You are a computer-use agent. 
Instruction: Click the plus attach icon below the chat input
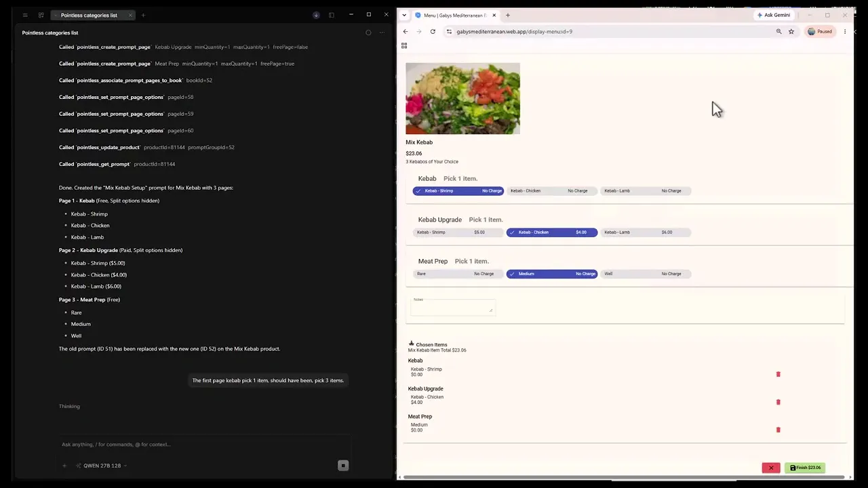click(x=64, y=466)
